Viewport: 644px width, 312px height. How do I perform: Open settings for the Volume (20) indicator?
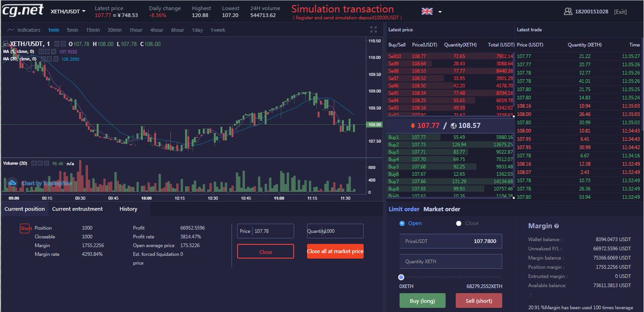coord(40,163)
